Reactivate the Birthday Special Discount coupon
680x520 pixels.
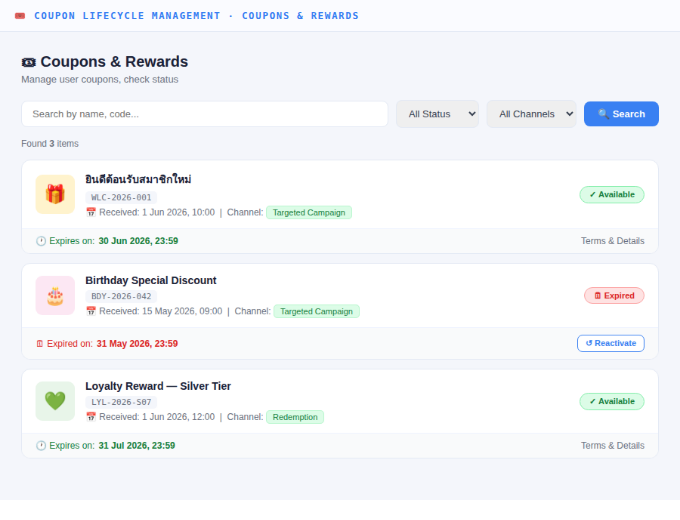pyautogui.click(x=611, y=343)
